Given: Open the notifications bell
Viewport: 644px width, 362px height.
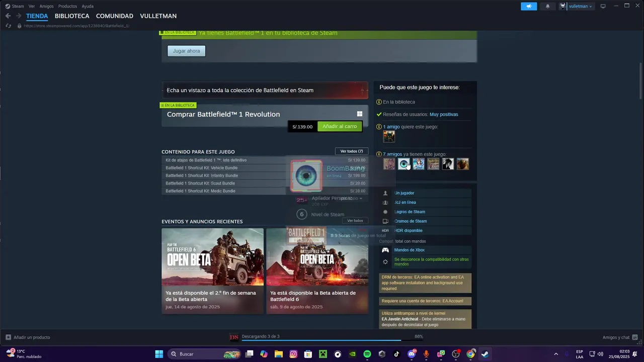Looking at the screenshot, I should pos(547,6).
